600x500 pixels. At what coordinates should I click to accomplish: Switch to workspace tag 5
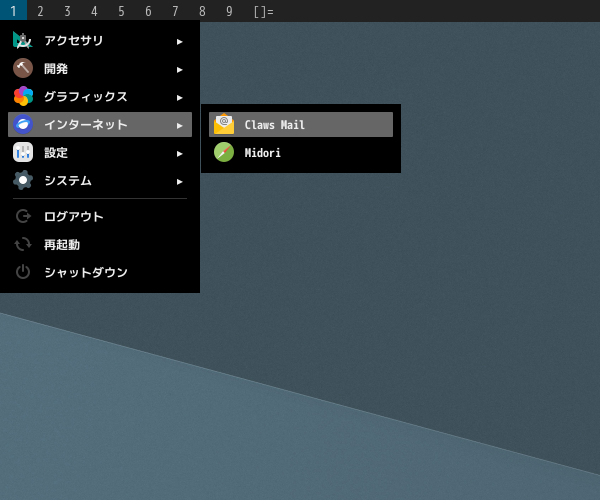click(x=121, y=11)
